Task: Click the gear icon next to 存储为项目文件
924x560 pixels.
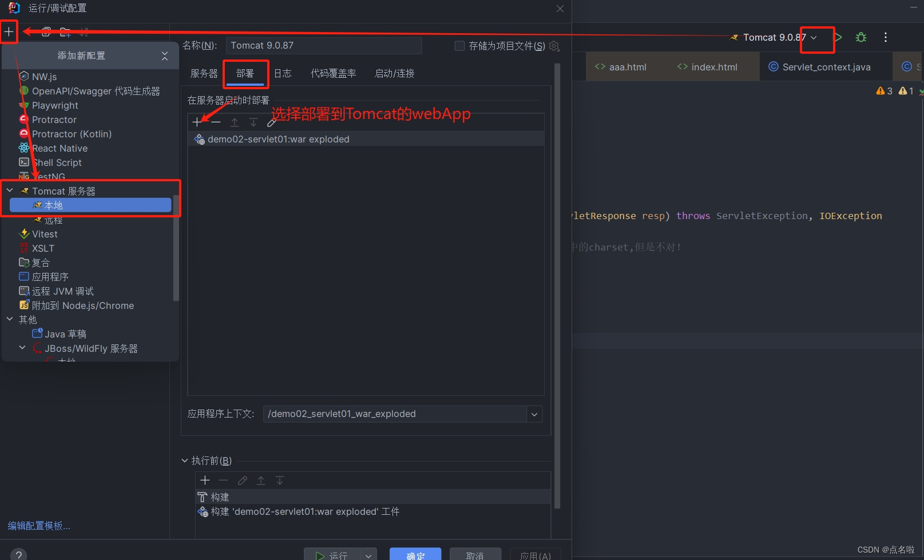Action: 554,46
